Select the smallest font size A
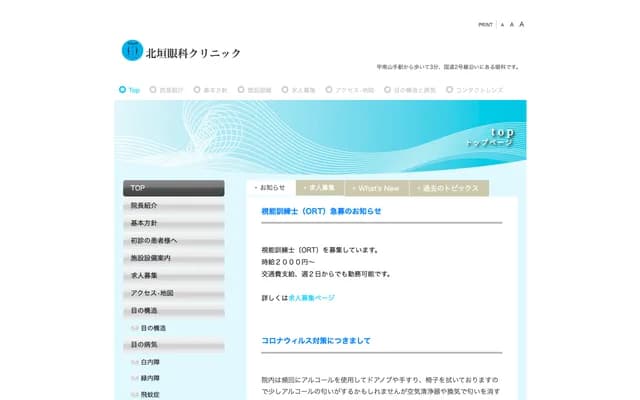The image size is (640, 400). (x=502, y=25)
